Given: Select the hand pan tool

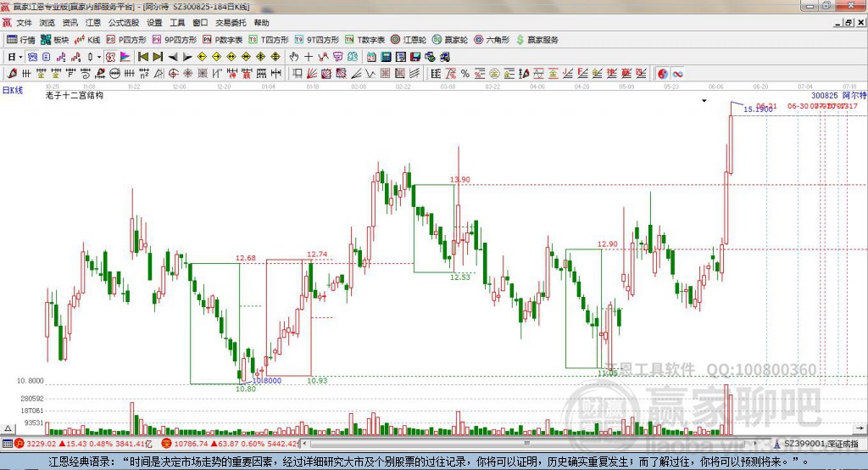Looking at the screenshot, I should pyautogui.click(x=293, y=57).
